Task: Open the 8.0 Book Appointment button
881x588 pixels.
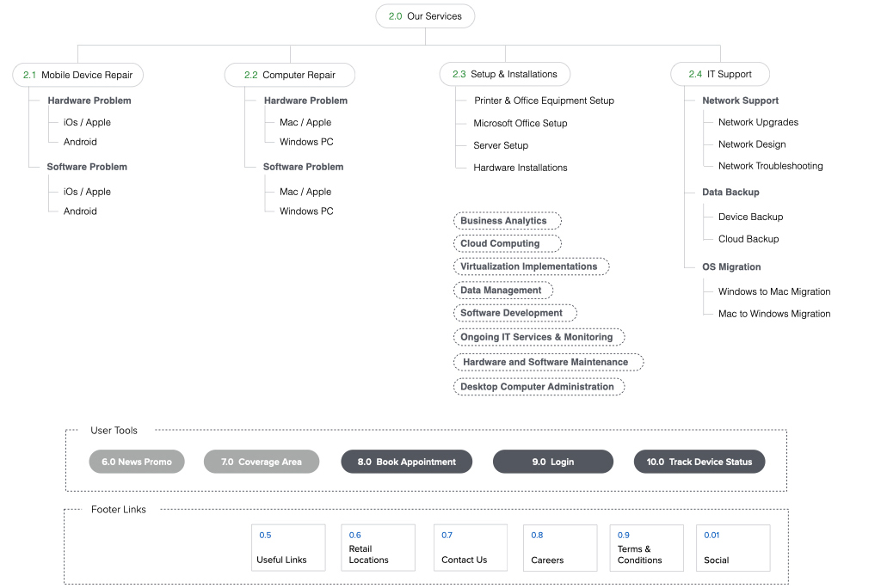Action: tap(406, 462)
